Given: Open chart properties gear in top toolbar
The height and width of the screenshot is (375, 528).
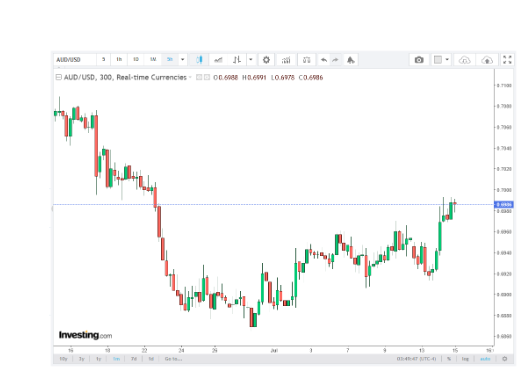Looking at the screenshot, I should click(x=266, y=60).
